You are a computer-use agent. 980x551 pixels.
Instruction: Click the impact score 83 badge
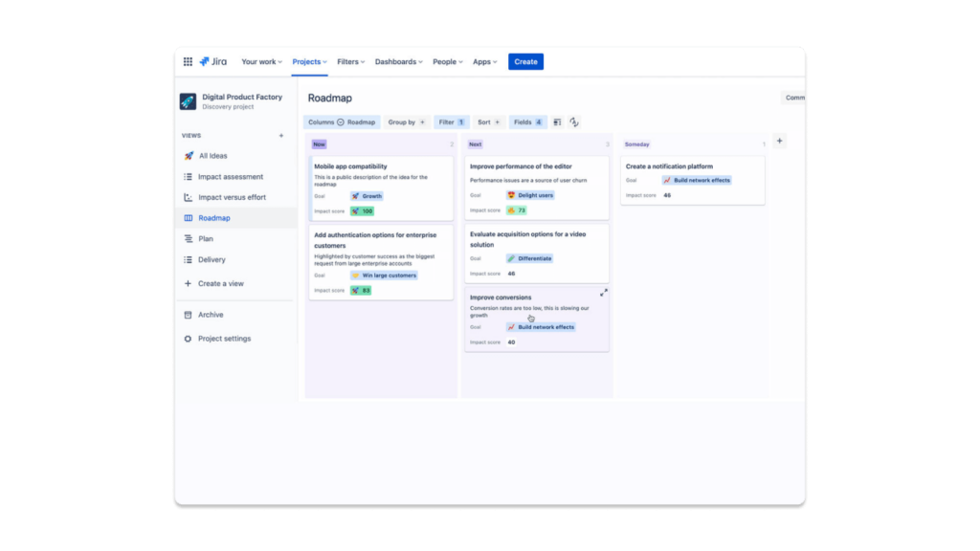coord(361,291)
